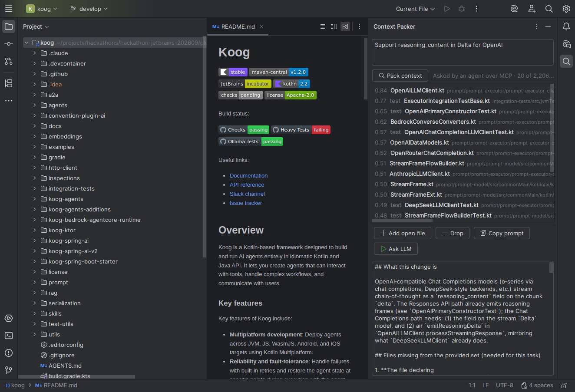Collapse the koog root folder
The height and width of the screenshot is (392, 575).
[x=26, y=43]
